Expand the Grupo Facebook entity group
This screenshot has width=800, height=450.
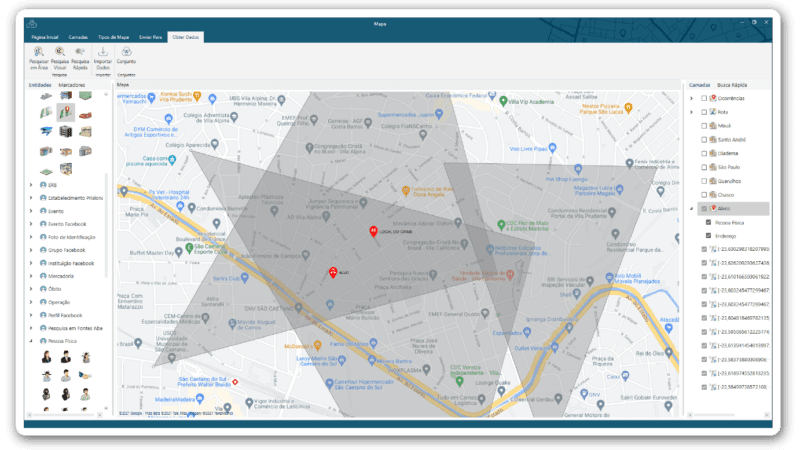coord(31,250)
